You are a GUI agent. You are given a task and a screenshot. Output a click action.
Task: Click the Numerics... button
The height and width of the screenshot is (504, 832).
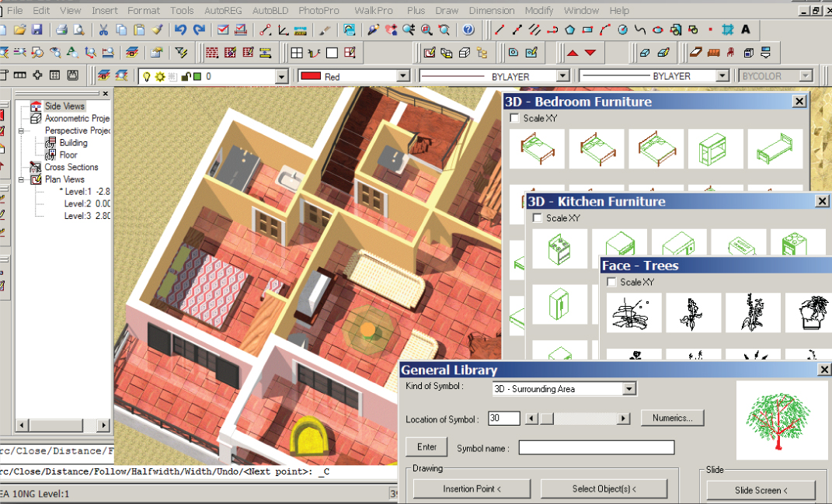pos(672,418)
